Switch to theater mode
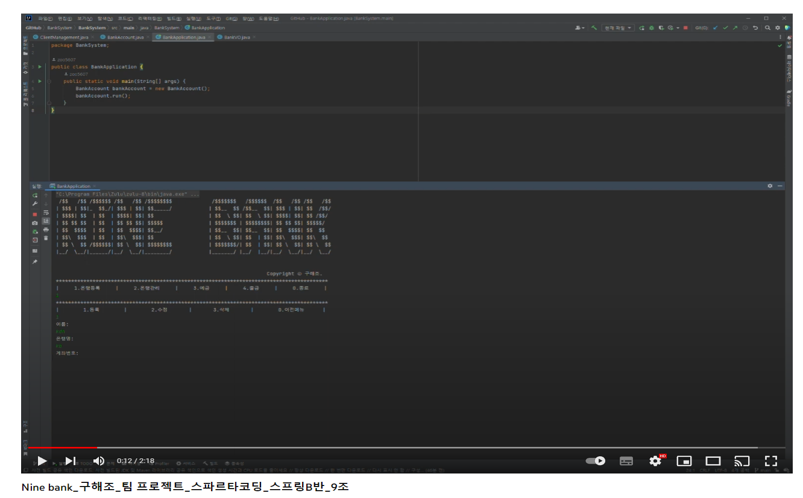Image resolution: width=803 pixels, height=498 pixels. click(x=713, y=461)
